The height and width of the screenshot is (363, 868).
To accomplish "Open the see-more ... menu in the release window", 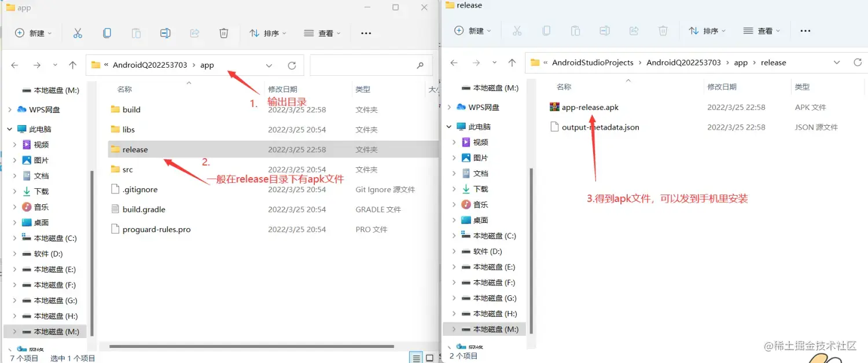I will [804, 31].
